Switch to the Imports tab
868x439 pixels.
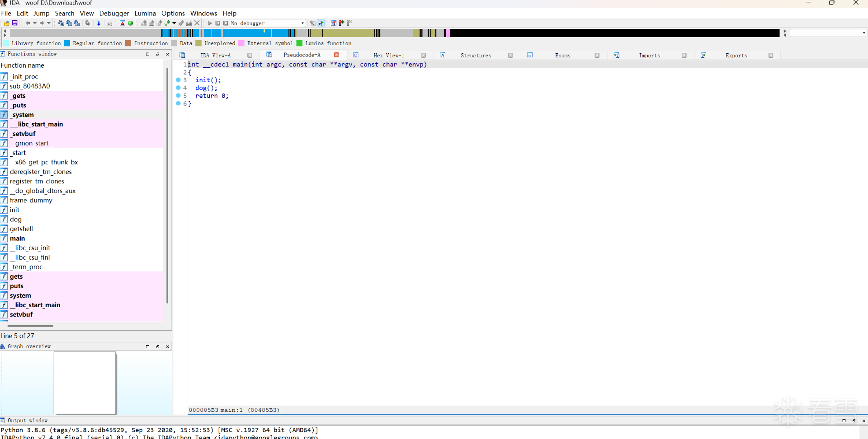650,56
